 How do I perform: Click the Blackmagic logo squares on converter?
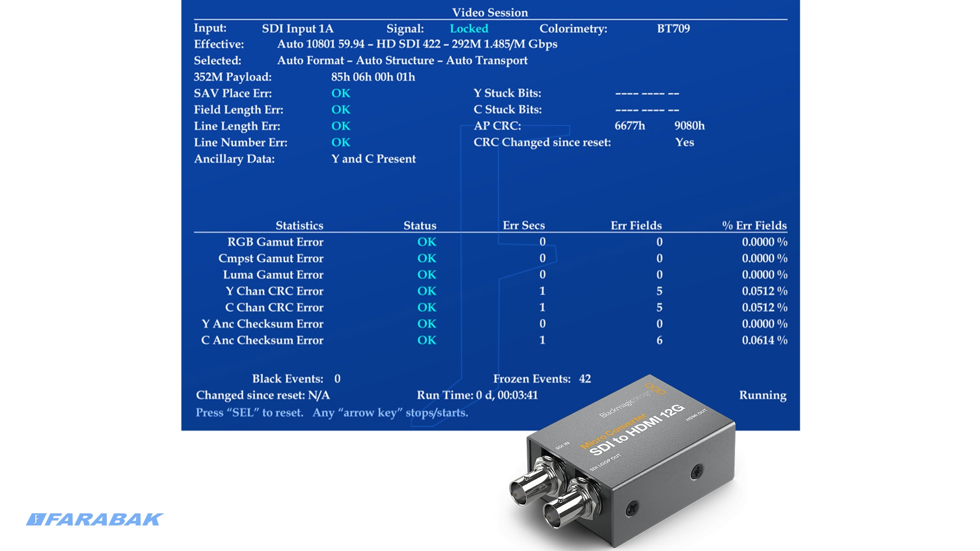[655, 389]
